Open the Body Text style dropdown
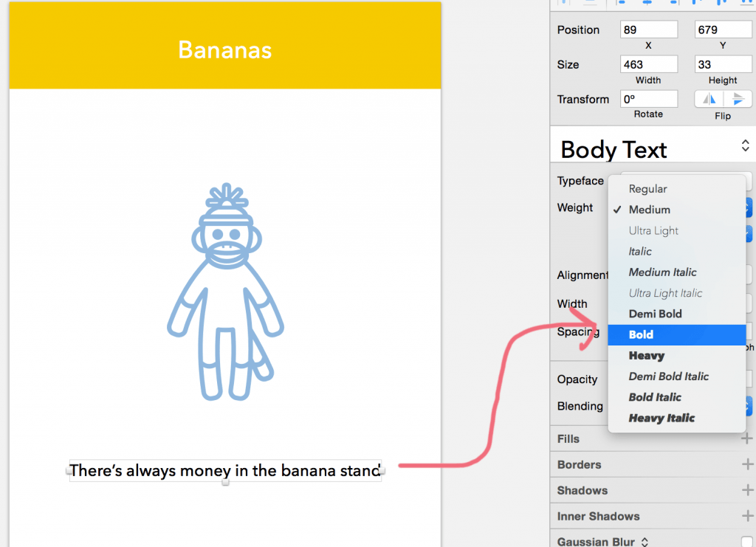756x547 pixels. [x=745, y=146]
